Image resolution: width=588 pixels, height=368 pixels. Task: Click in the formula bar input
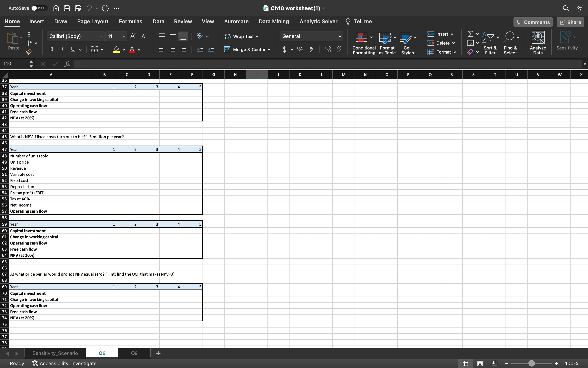327,64
